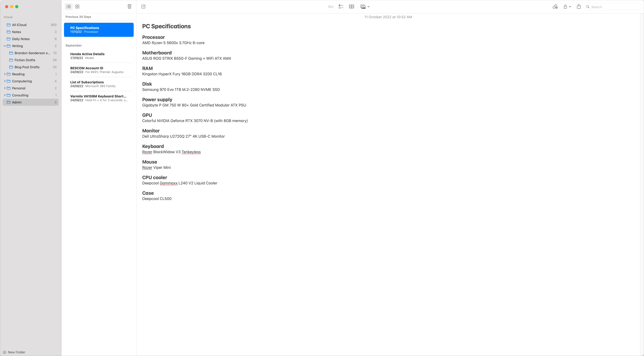Click the table insert icon
The image size is (644, 356).
[x=352, y=7]
